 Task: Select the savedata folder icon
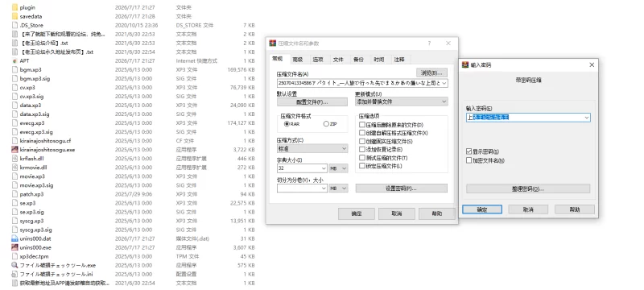pyautogui.click(x=14, y=16)
